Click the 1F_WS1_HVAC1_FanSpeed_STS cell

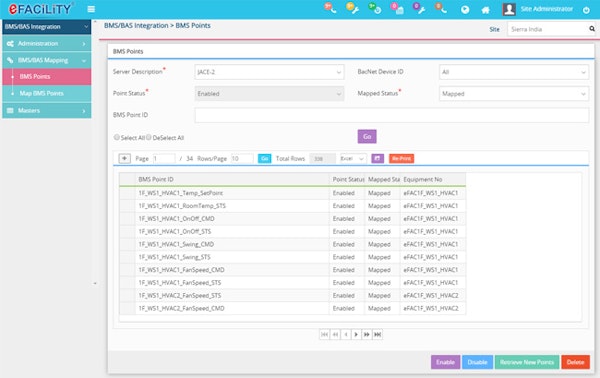232,283
